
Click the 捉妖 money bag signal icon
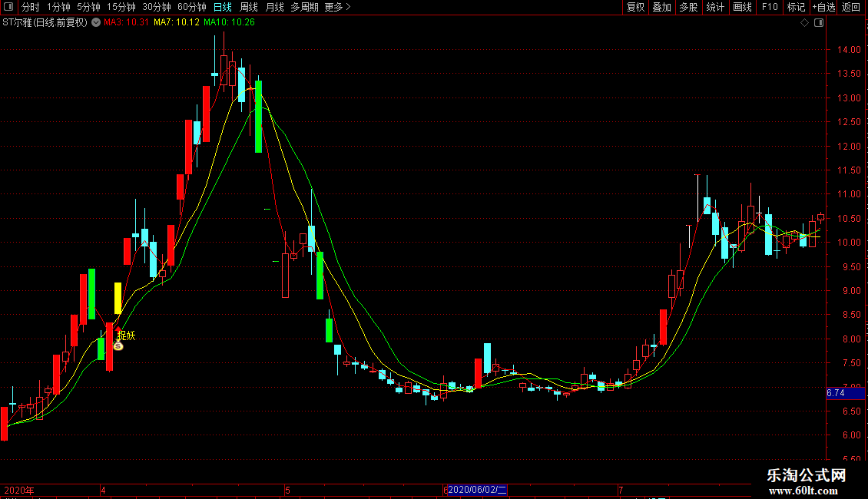(118, 345)
